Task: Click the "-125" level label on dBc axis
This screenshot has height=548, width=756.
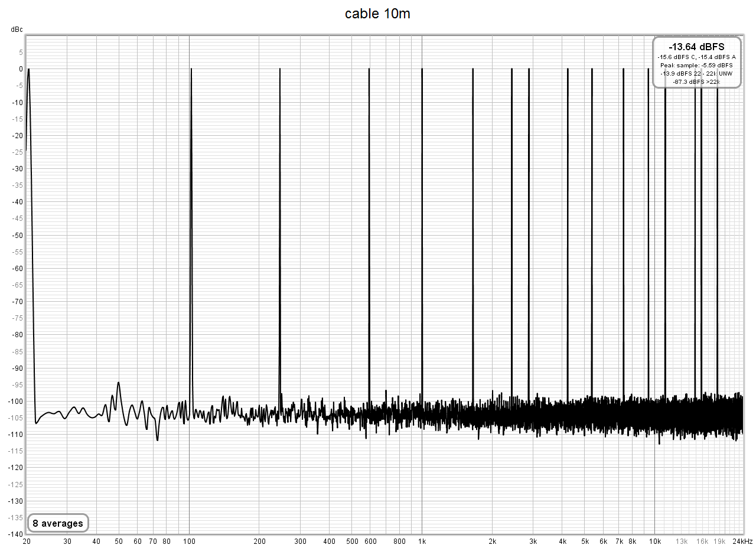Action: (15, 484)
